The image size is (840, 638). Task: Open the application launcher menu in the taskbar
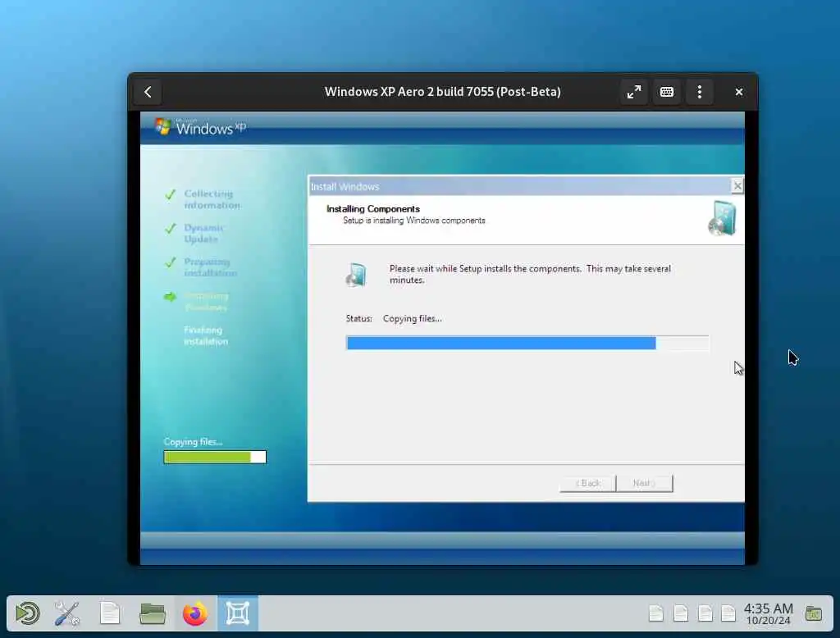(x=27, y=613)
